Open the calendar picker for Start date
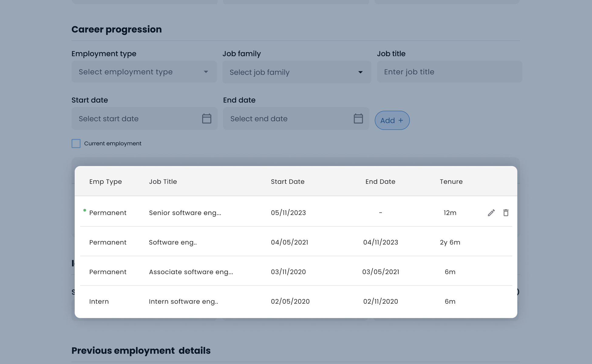The width and height of the screenshot is (592, 364). (207, 119)
